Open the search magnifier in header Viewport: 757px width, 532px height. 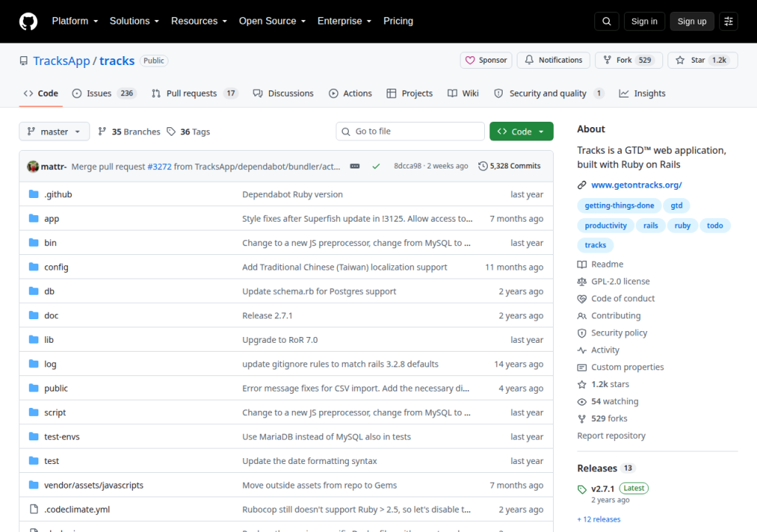(606, 21)
